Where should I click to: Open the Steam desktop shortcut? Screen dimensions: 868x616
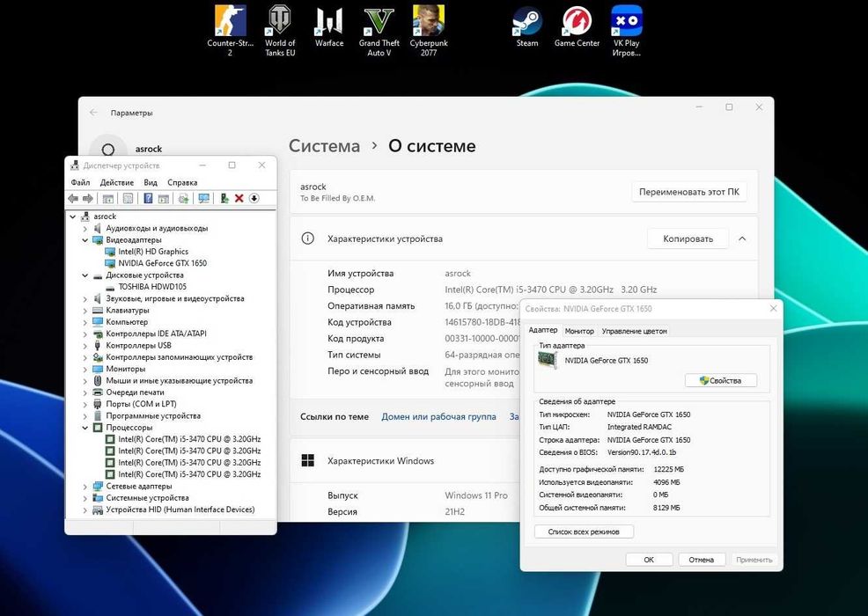527,26
